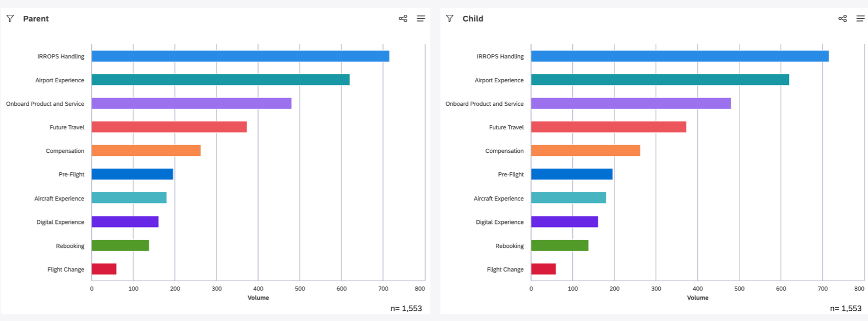Click the Parent widget title
This screenshot has height=321, width=868.
36,18
